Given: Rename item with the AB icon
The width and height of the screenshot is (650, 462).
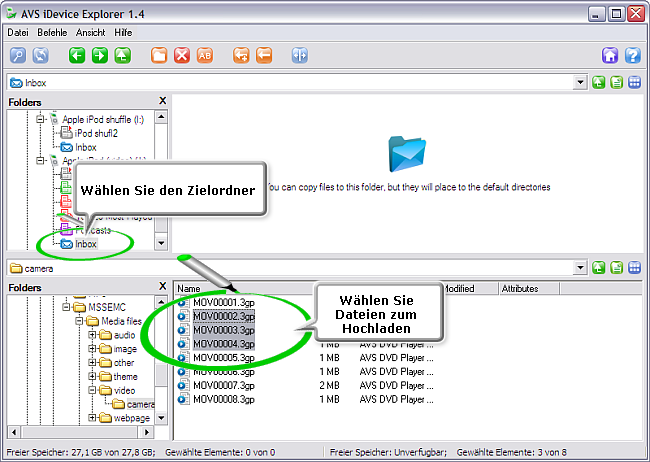Looking at the screenshot, I should [x=205, y=55].
